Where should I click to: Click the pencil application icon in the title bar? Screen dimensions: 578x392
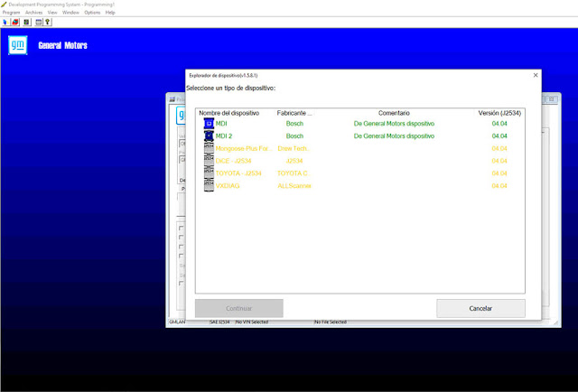coord(4,5)
